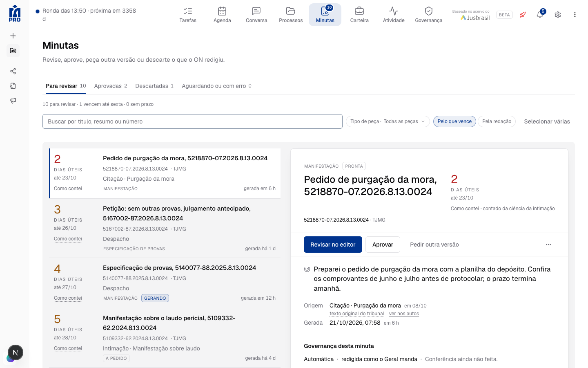The height and width of the screenshot is (368, 588).
Task: Select the sidebar folder icon
Action: pos(13,51)
